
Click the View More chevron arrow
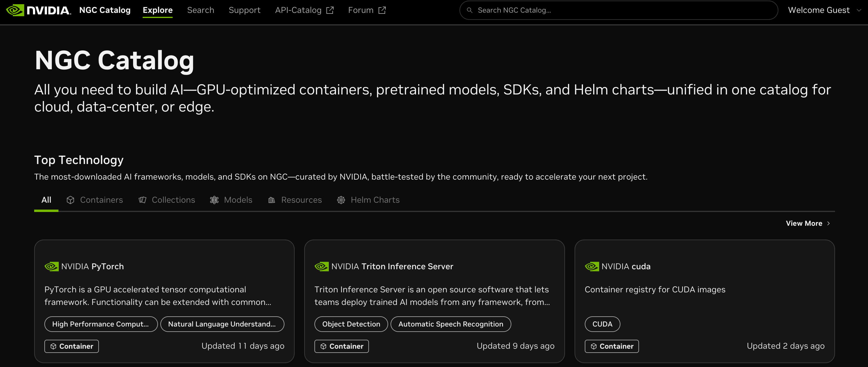coord(828,223)
